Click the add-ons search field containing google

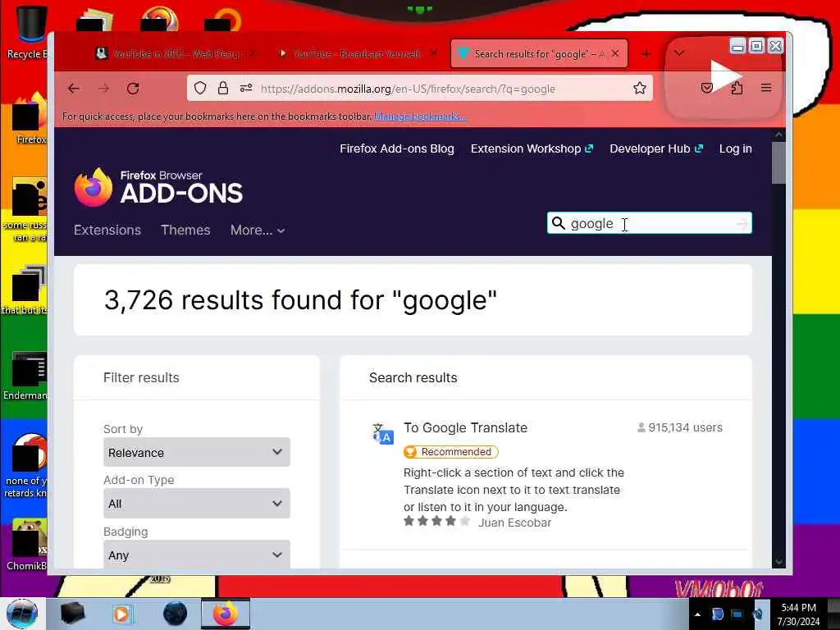(650, 223)
